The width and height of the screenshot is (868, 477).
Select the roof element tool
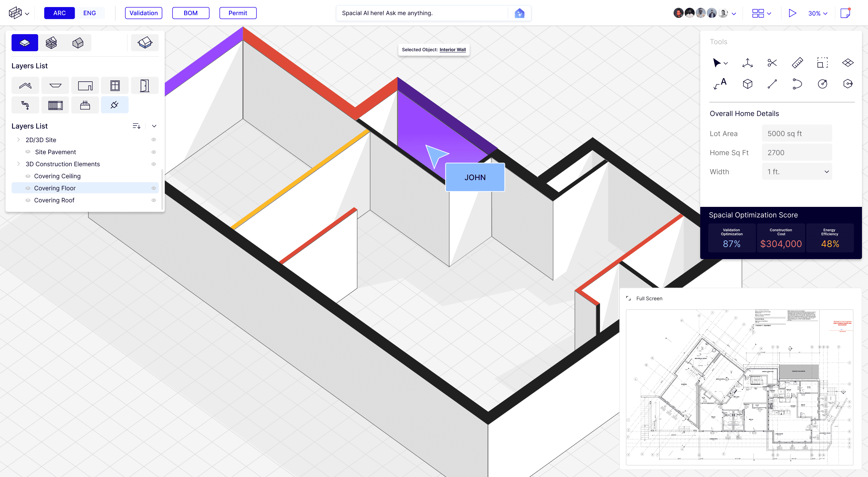25,85
